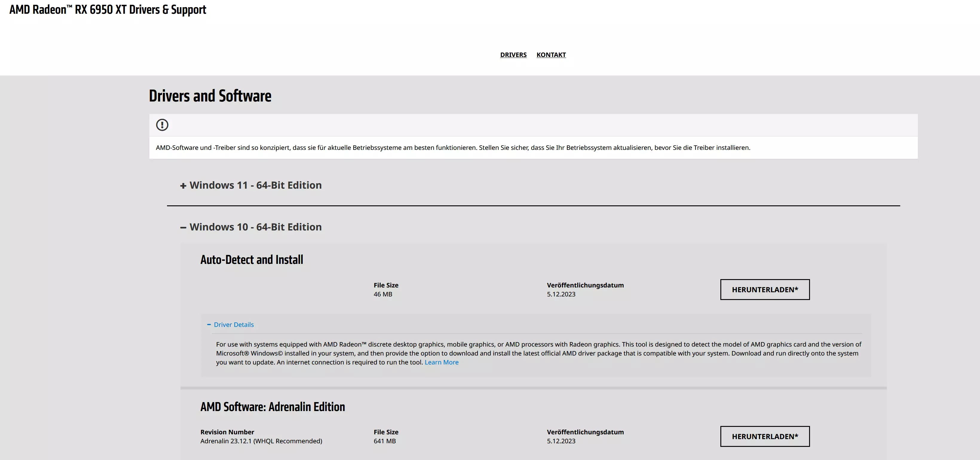
Task: Click Adrenalin Edition release date 5.12.2023
Action: (561, 441)
